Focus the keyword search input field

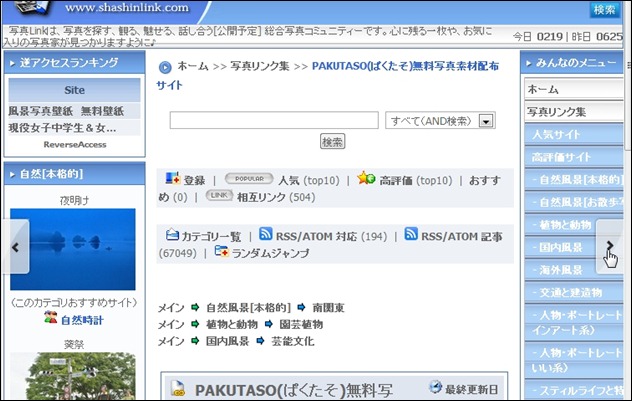click(x=274, y=120)
